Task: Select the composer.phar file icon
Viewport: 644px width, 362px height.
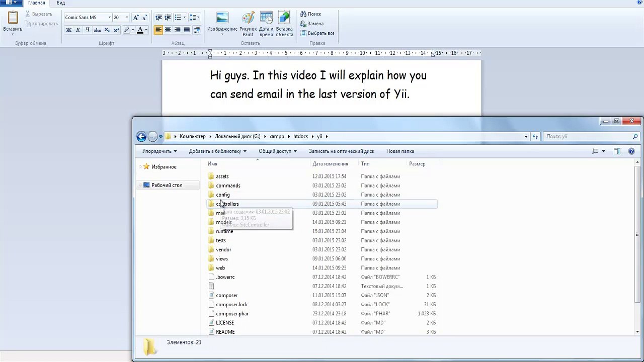Action: (x=211, y=314)
